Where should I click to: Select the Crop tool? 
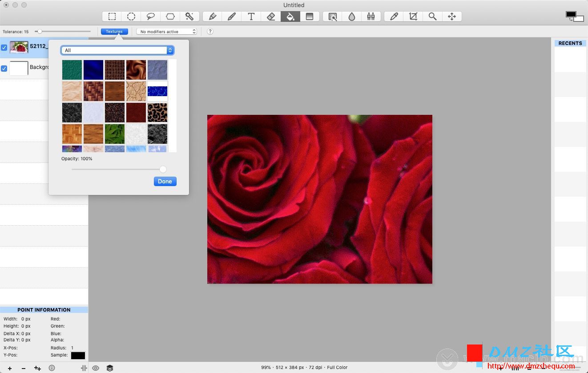point(413,16)
